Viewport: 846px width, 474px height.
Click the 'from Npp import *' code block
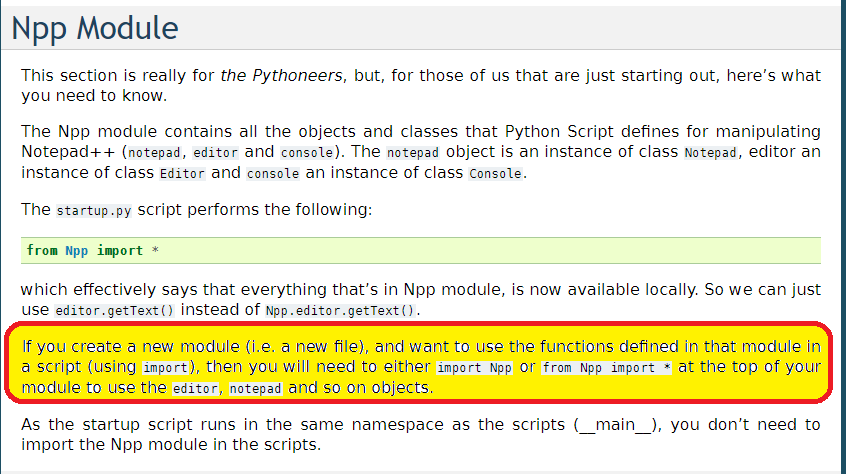point(421,251)
